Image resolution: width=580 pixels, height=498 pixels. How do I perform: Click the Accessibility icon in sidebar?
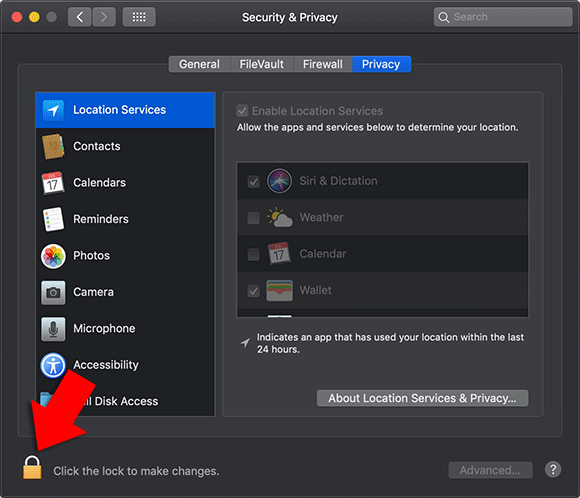click(53, 365)
